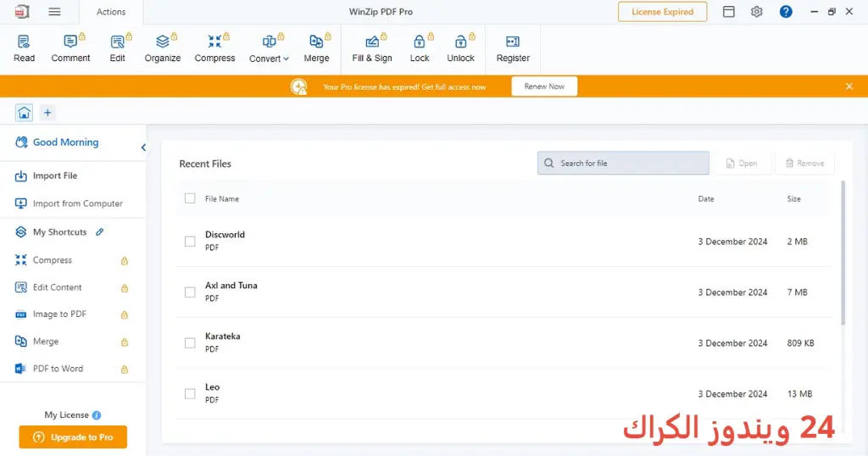Sort by the Size column header
The image size is (868, 456).
pyautogui.click(x=793, y=198)
